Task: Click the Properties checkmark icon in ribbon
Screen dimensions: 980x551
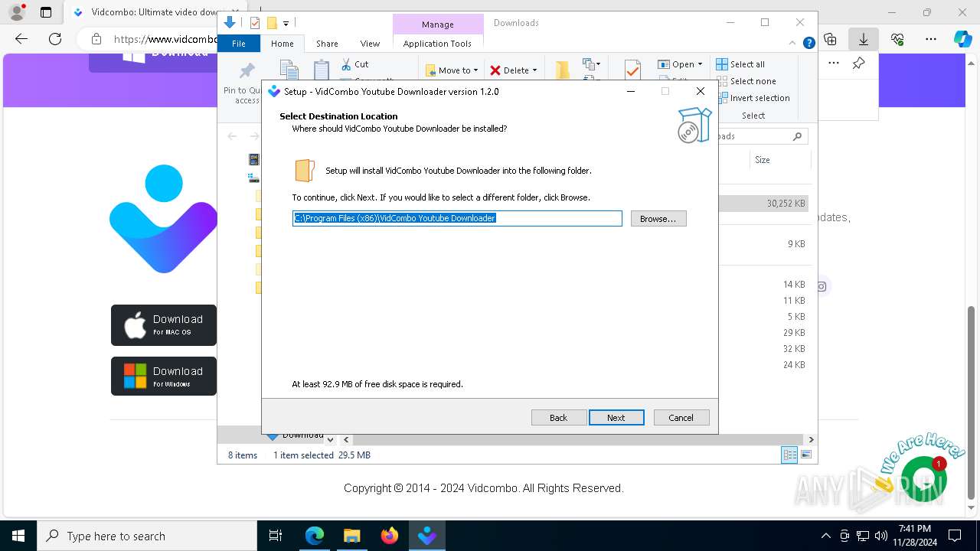Action: coord(632,69)
